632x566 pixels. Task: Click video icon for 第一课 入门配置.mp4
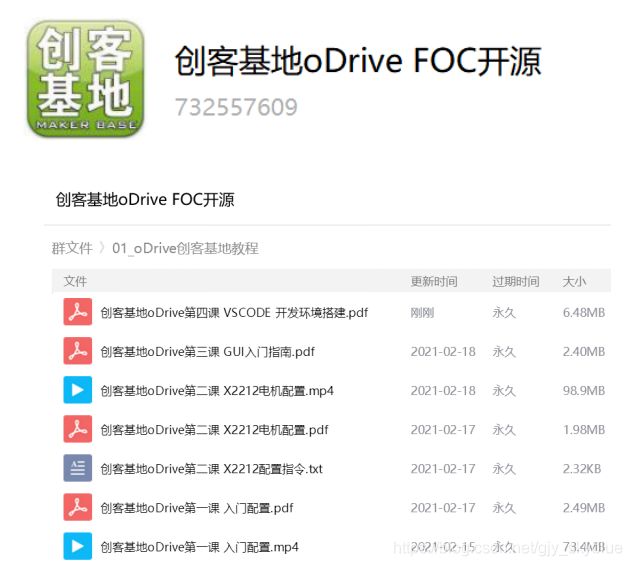point(77,547)
